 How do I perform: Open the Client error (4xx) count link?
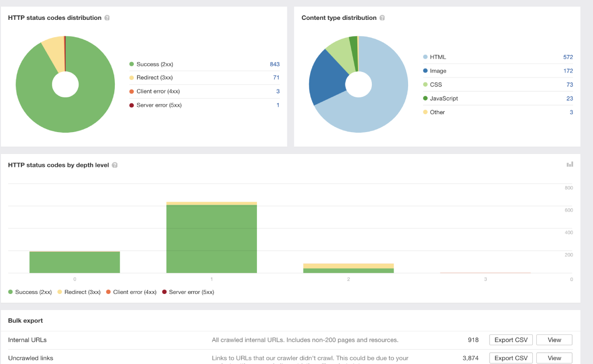tap(278, 91)
